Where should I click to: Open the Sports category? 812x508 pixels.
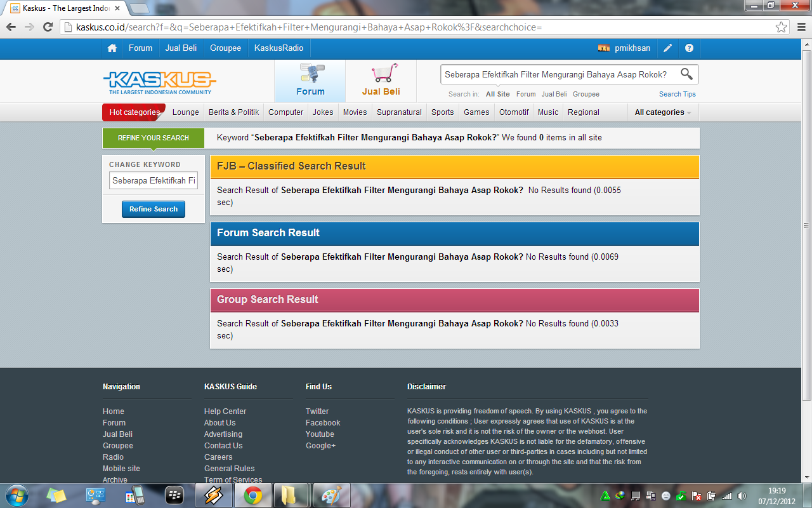[x=443, y=112]
